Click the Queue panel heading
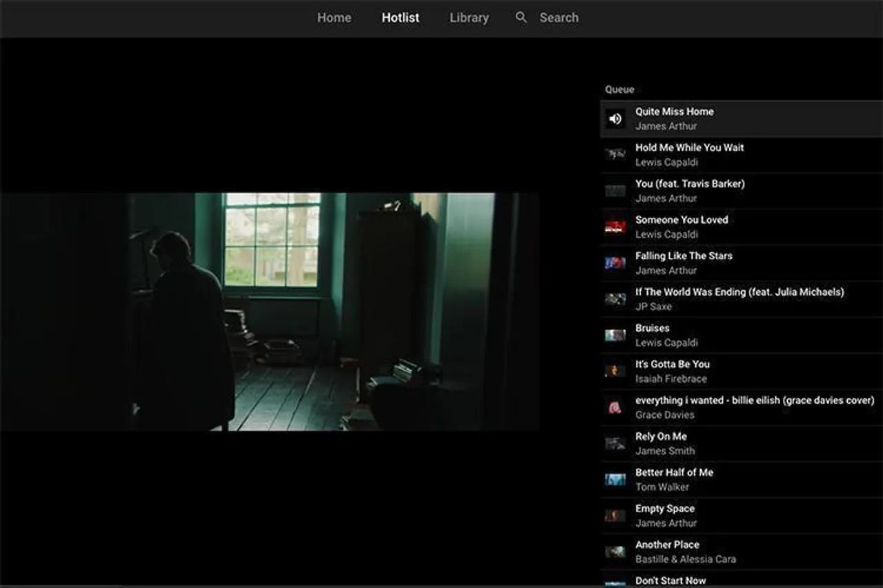The width and height of the screenshot is (883, 588). click(x=619, y=90)
